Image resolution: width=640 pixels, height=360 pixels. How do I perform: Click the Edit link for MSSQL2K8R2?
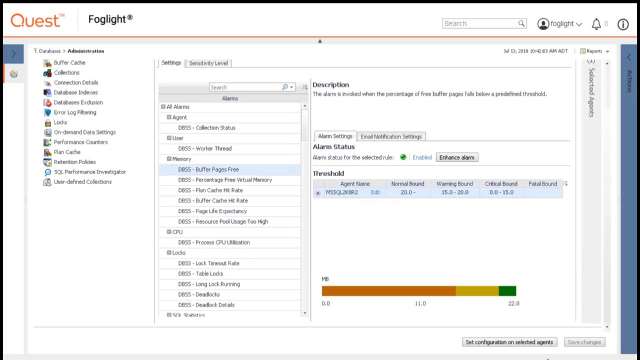tap(375, 192)
